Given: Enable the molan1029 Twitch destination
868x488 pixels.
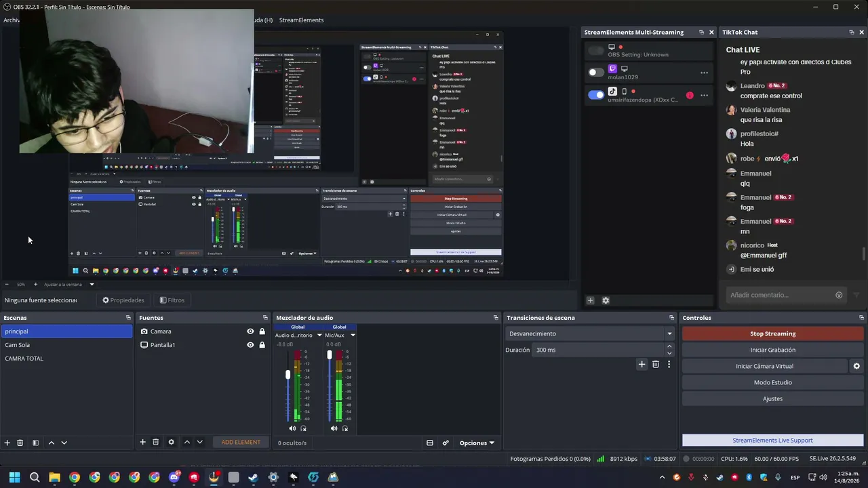Looking at the screenshot, I should pos(596,73).
